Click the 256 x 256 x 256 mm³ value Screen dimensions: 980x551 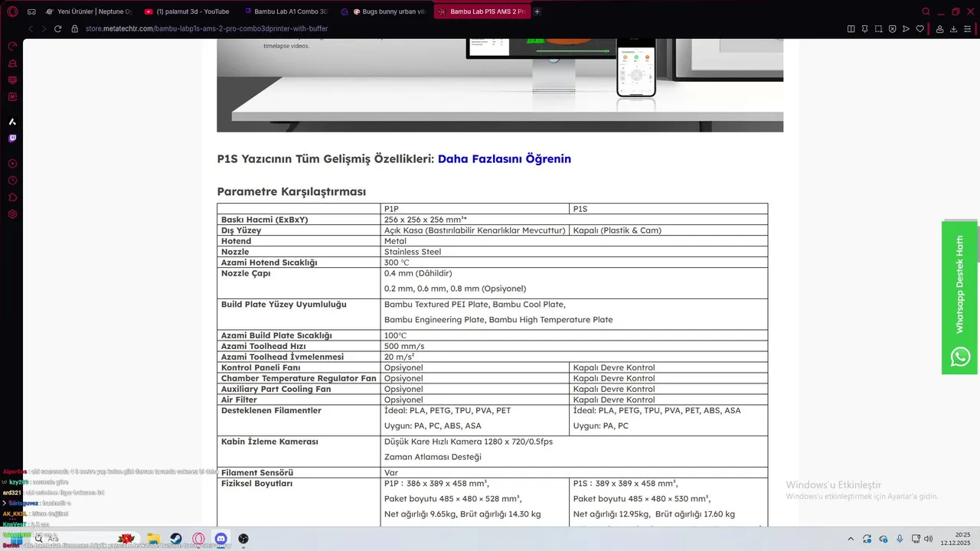(x=426, y=220)
